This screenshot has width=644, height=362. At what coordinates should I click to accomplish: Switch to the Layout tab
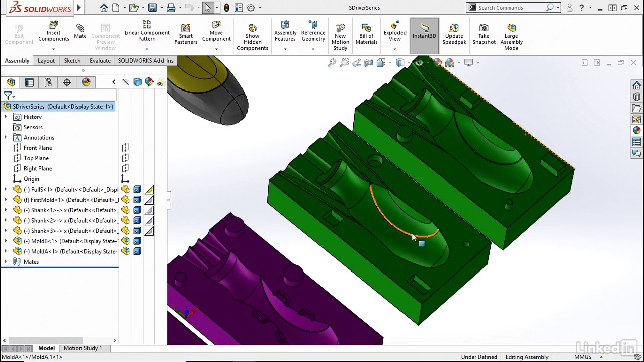46,61
